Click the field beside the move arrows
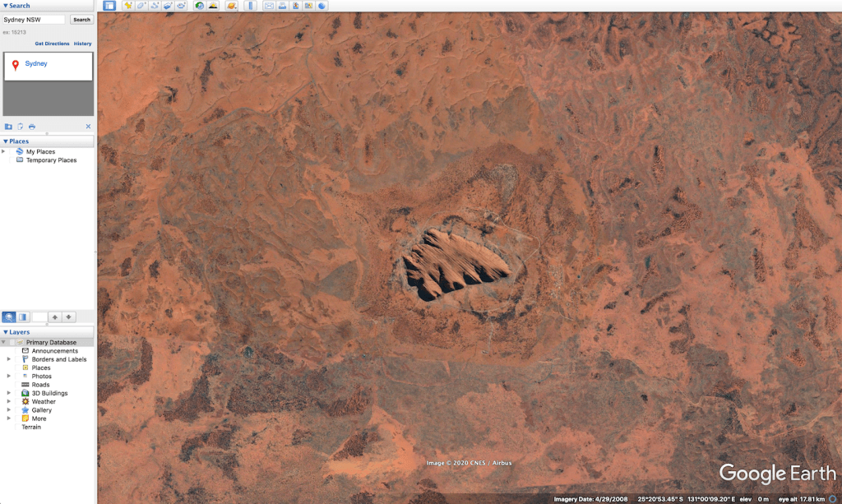This screenshot has height=504, width=842. click(x=39, y=317)
